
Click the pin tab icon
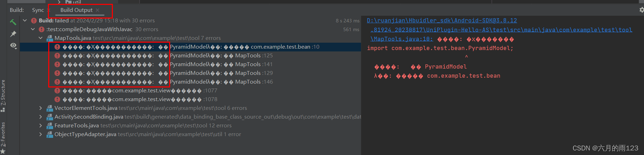coord(13,34)
